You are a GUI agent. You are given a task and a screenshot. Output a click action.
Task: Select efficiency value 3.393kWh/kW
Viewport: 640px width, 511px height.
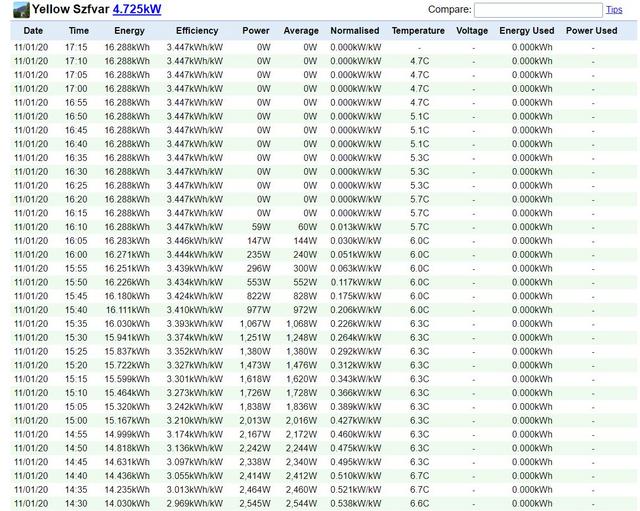pyautogui.click(x=195, y=324)
